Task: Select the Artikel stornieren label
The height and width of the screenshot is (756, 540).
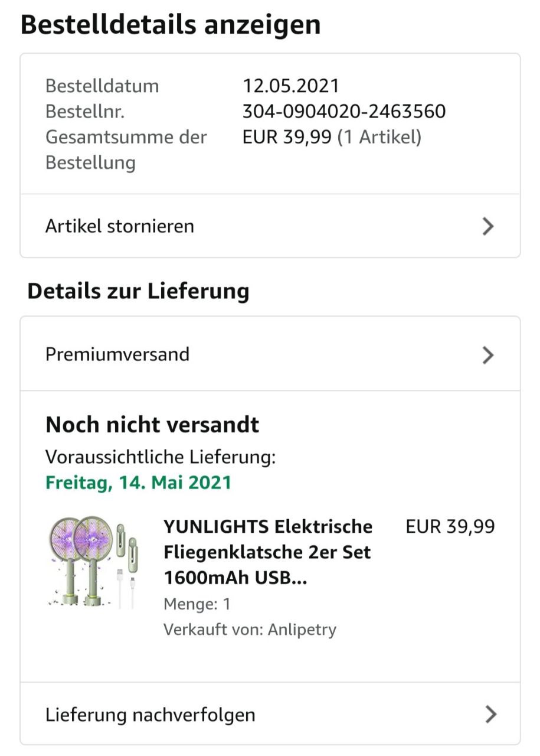Action: (120, 226)
